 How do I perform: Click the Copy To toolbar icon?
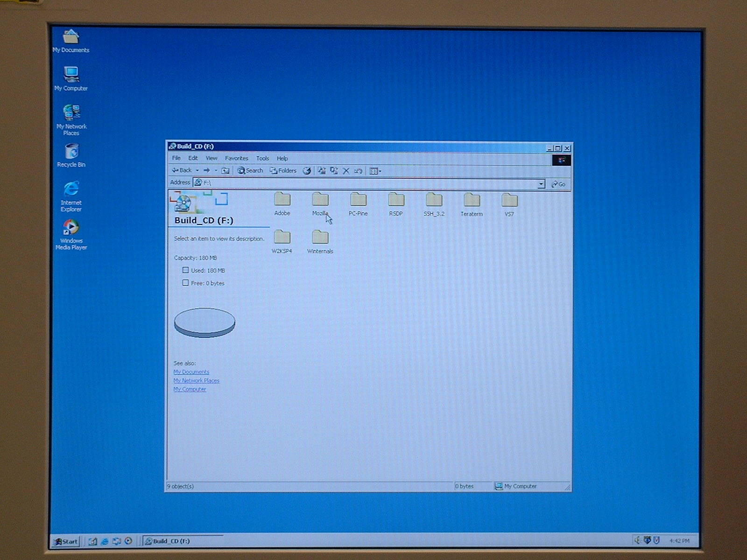pyautogui.click(x=334, y=171)
